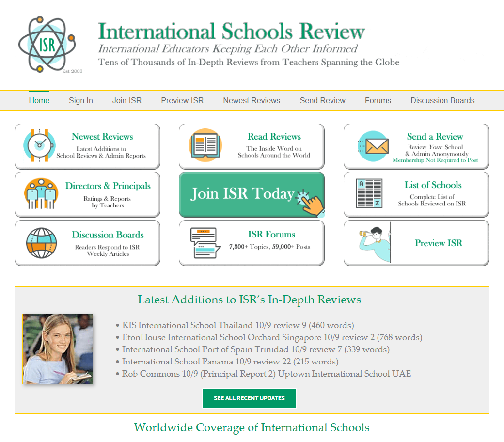
Task: Click the Join ISR Today button
Action: tap(252, 194)
